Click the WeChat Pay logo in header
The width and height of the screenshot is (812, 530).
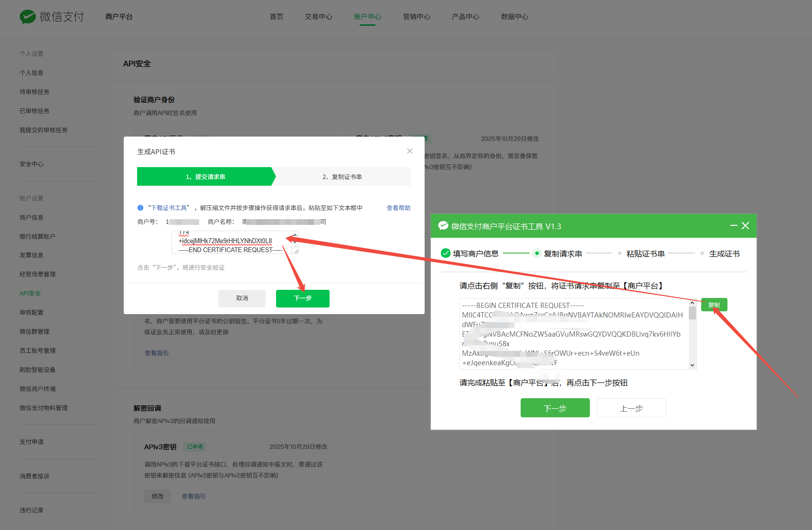(28, 17)
